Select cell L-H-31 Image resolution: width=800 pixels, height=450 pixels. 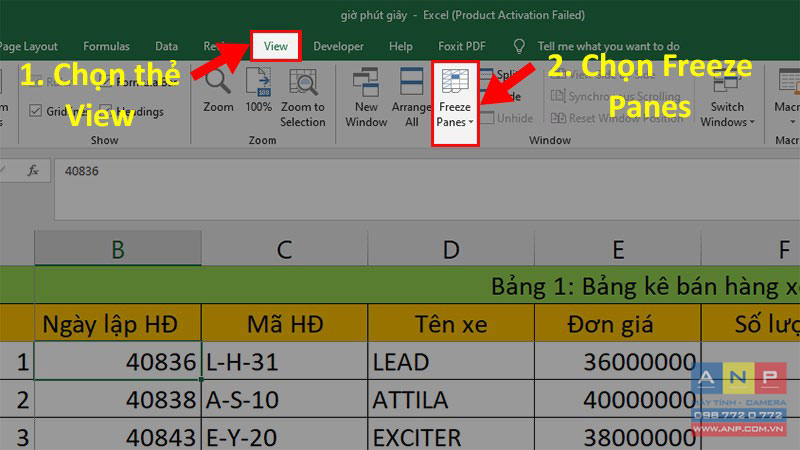(x=284, y=361)
